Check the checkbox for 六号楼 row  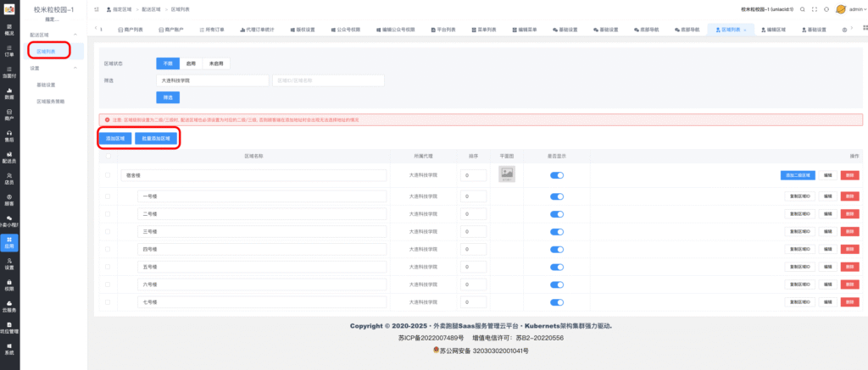click(x=108, y=284)
